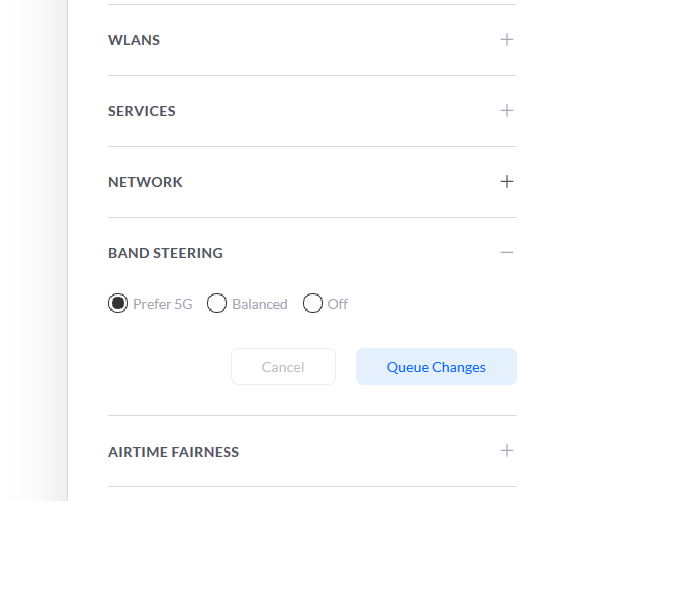Set band steering to Off radio
699x613 pixels.
point(312,303)
